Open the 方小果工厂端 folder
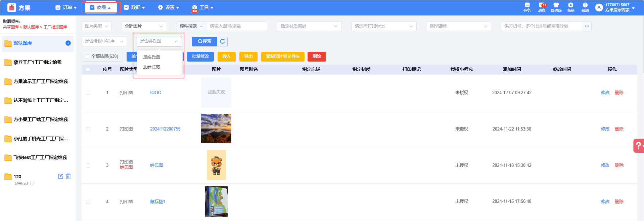 (x=38, y=119)
